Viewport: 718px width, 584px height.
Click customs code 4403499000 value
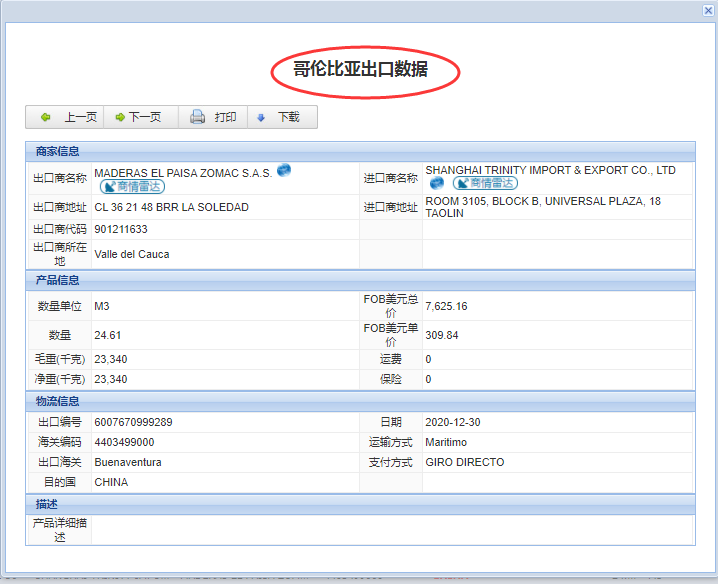pyautogui.click(x=124, y=442)
